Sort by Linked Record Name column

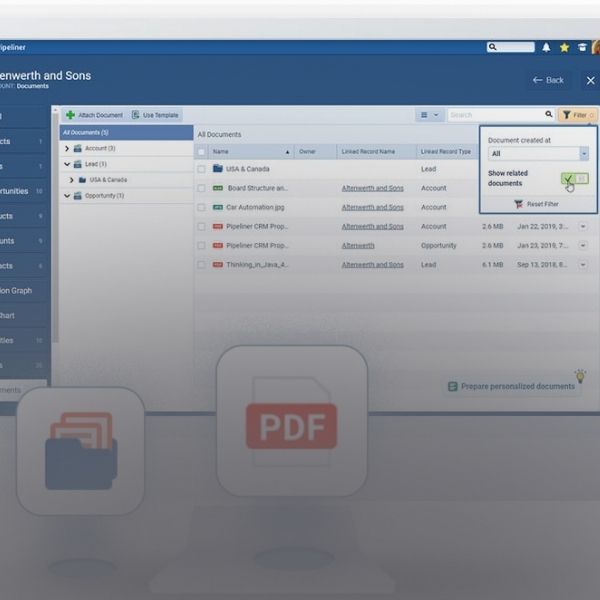pyautogui.click(x=376, y=152)
